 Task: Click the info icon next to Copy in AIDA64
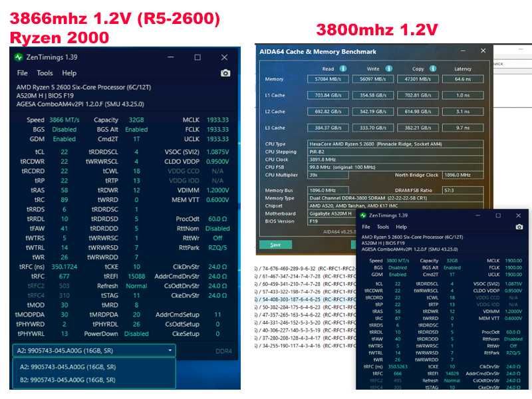coord(433,68)
